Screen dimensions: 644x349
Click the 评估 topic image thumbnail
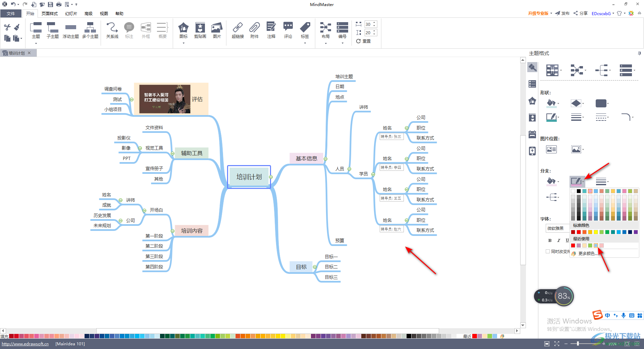165,99
